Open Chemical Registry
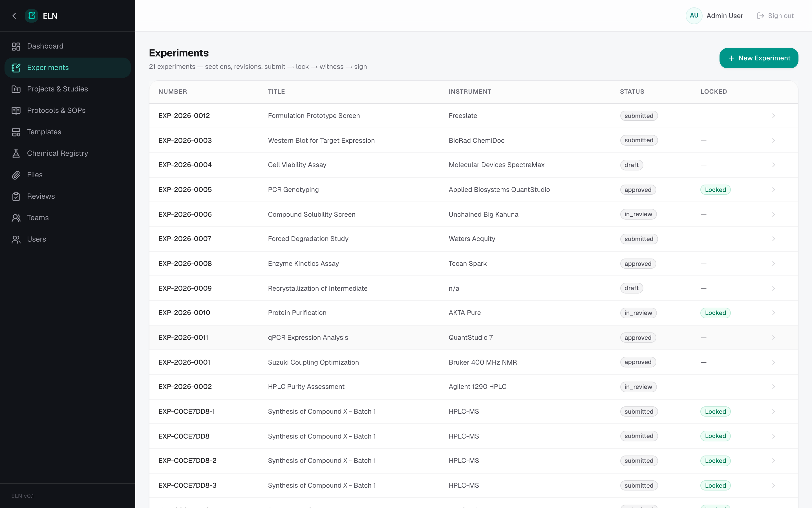The height and width of the screenshot is (508, 812). (67, 154)
